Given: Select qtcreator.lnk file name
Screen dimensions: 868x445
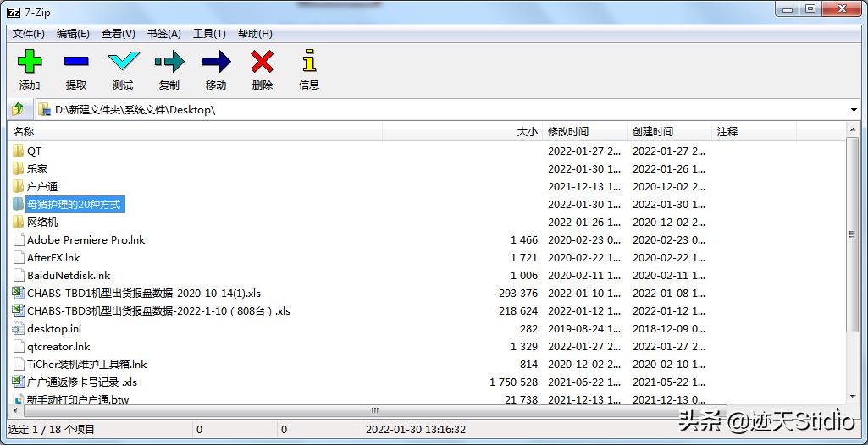Looking at the screenshot, I should click(58, 347).
